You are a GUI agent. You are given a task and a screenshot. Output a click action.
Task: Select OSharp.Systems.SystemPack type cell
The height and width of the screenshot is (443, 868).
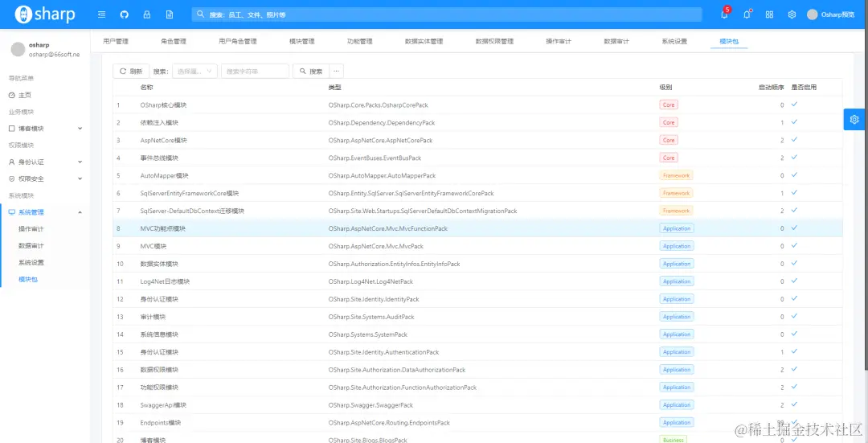368,334
